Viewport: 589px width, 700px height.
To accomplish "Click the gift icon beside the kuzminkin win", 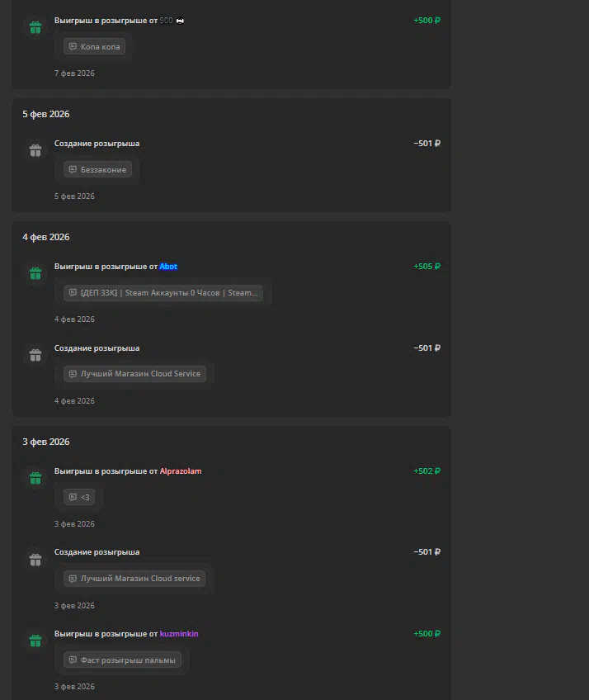I will point(35,641).
